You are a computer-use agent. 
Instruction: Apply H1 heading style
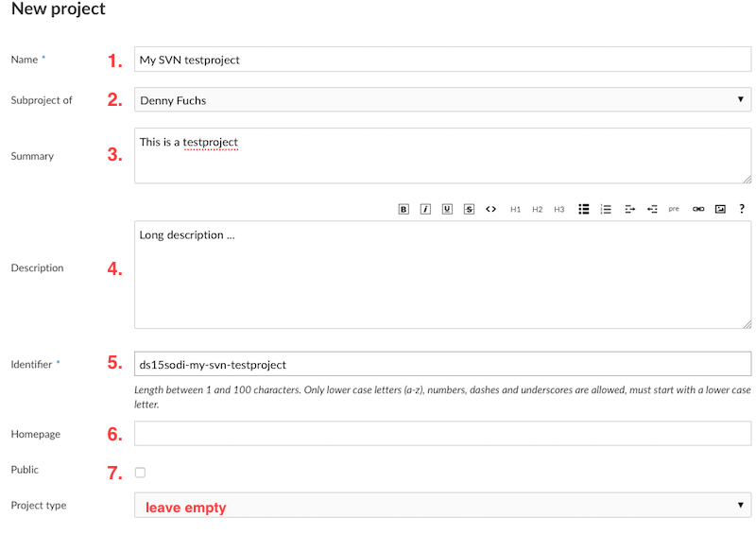tap(515, 209)
